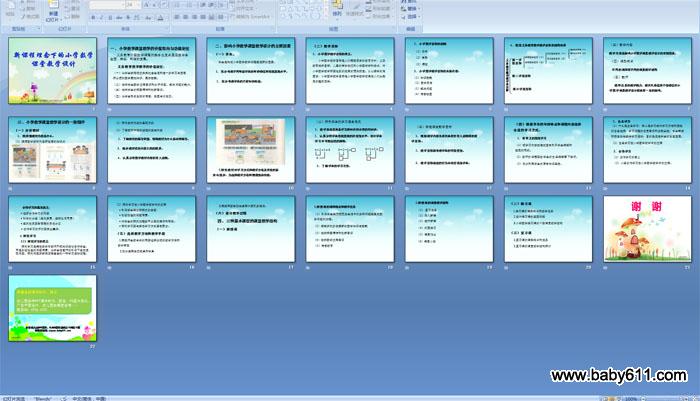
Task: Open the font size dropdown
Action: (137, 4)
